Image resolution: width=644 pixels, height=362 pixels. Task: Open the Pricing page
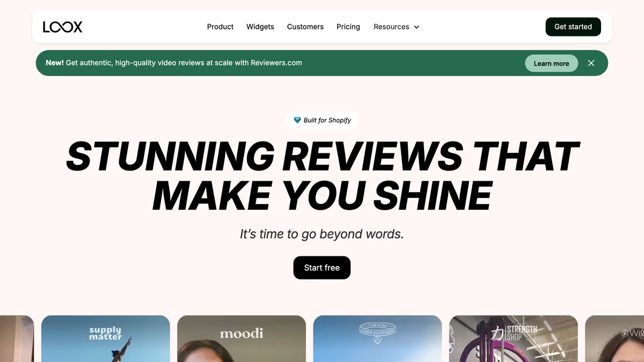coord(348,27)
